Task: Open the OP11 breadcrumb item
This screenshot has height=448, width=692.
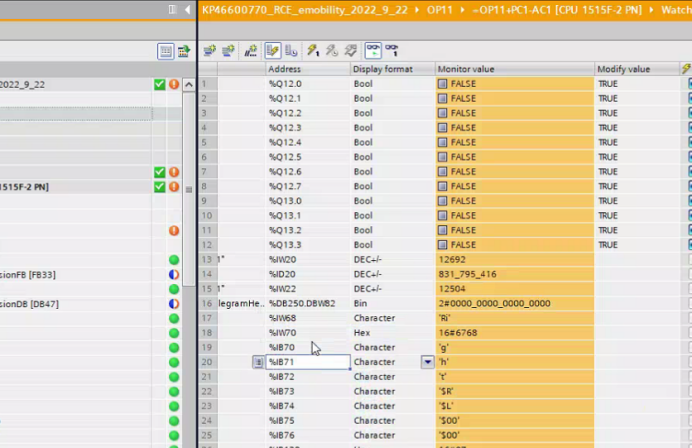Action: [440, 10]
